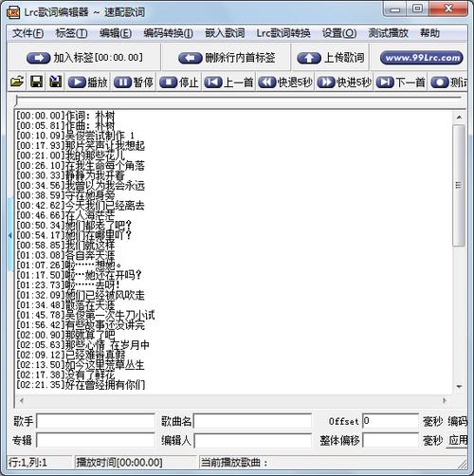474x476 pixels.
Task: Click 删除行内首标签 to remove first tag
Action: 227,58
